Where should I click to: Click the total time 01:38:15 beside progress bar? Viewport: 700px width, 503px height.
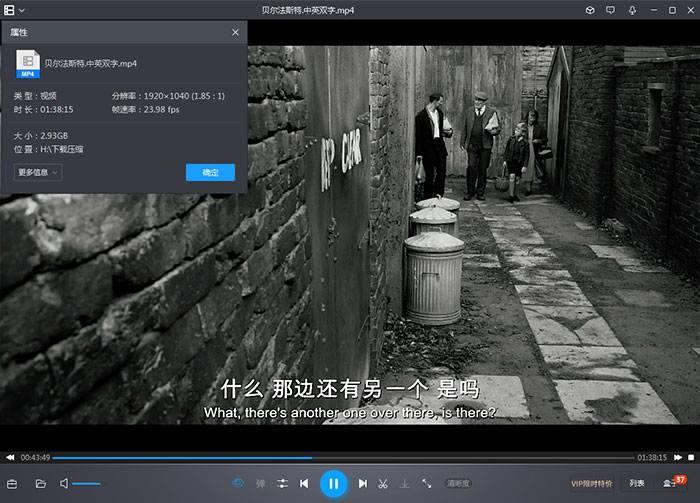click(x=652, y=457)
